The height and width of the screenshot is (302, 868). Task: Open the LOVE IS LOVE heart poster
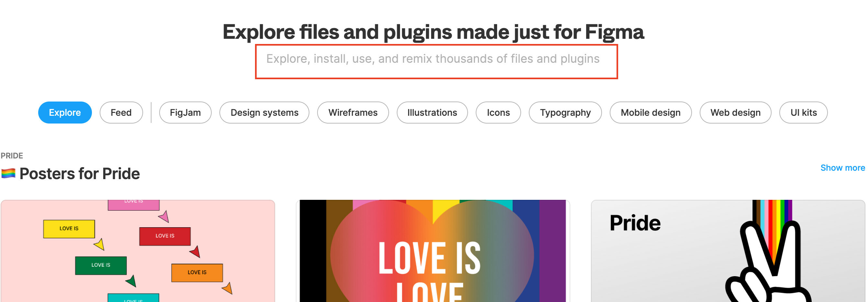coord(433,251)
